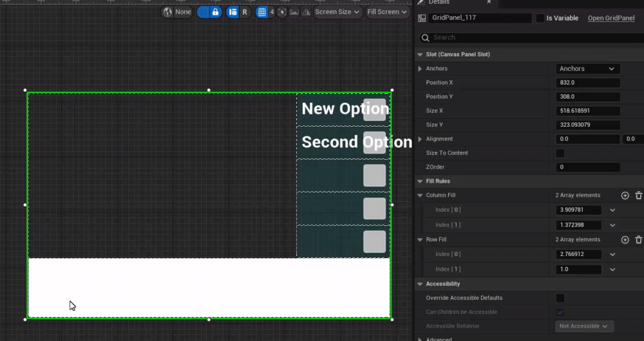Click the checkbox beside New Option
Viewport: 644px width, 341px height.
tap(375, 109)
